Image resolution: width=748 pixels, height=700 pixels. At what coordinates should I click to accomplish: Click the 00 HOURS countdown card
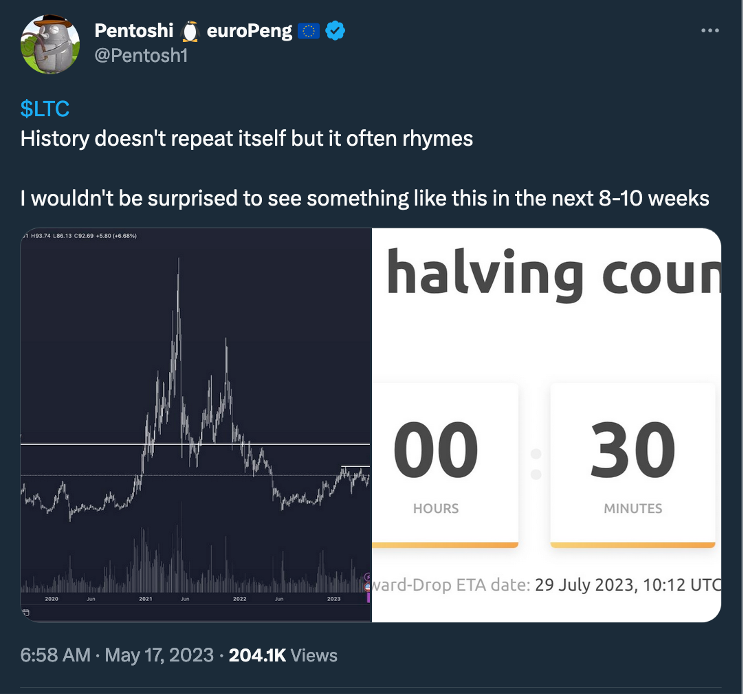pos(445,466)
